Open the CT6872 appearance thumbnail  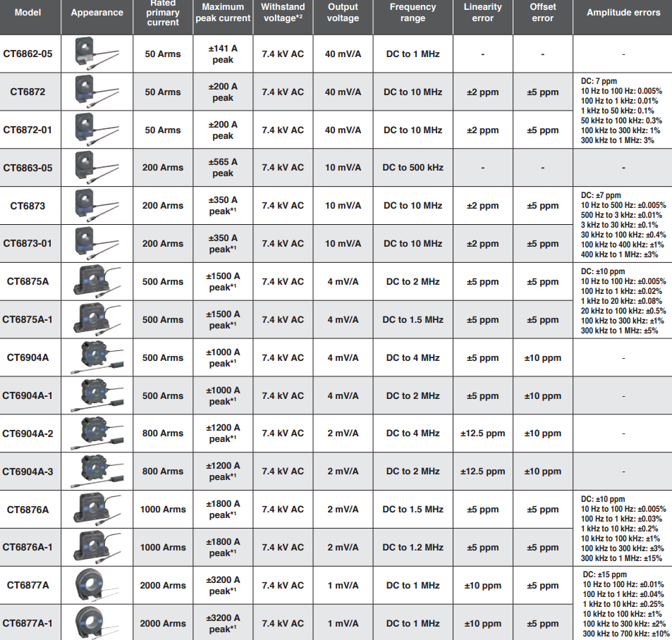pyautogui.click(x=97, y=91)
